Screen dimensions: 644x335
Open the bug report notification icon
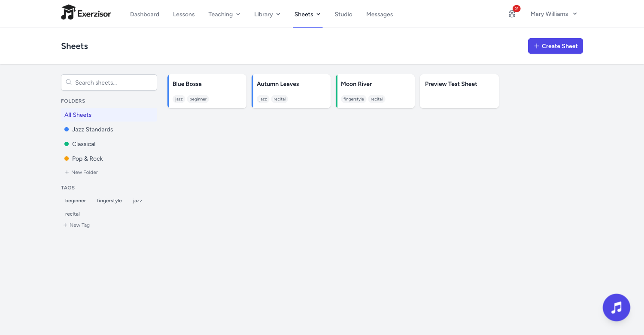512,14
